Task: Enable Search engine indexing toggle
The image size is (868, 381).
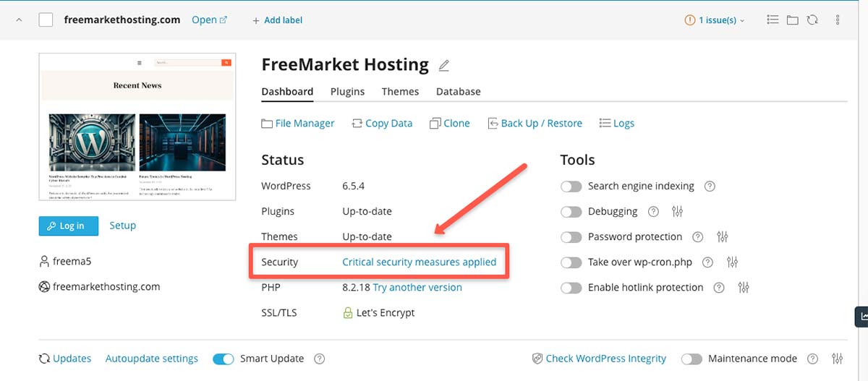Action: 571,187
